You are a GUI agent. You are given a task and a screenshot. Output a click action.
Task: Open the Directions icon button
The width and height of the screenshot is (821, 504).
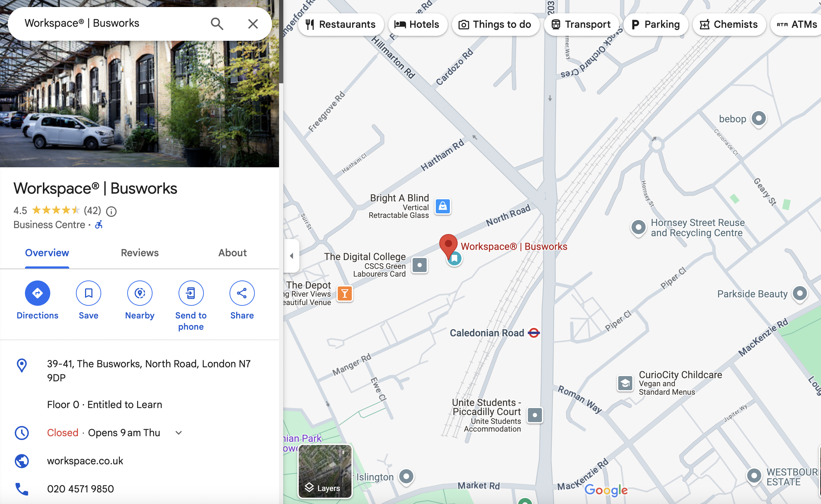click(x=38, y=293)
